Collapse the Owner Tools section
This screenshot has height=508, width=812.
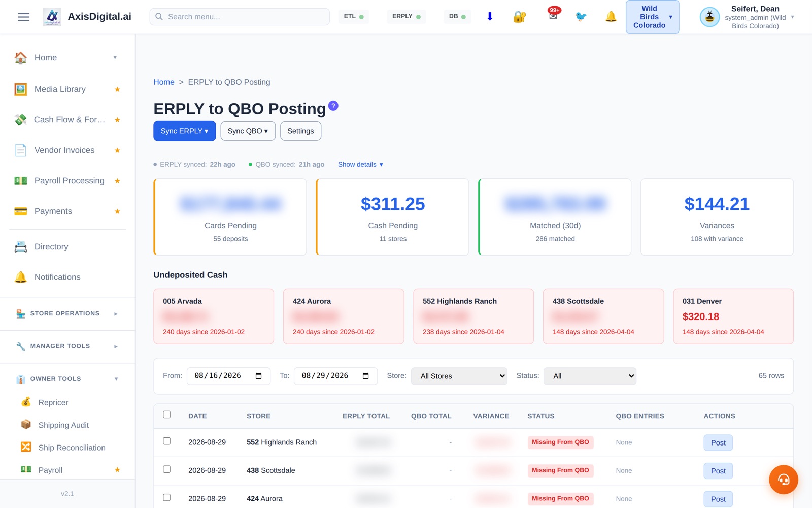click(x=67, y=379)
